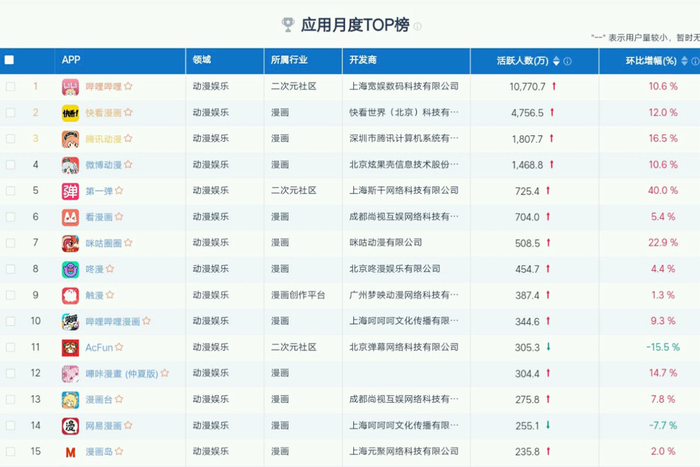Click developer 上海宽娱数码科技有限公司
700x467 pixels.
click(x=404, y=86)
